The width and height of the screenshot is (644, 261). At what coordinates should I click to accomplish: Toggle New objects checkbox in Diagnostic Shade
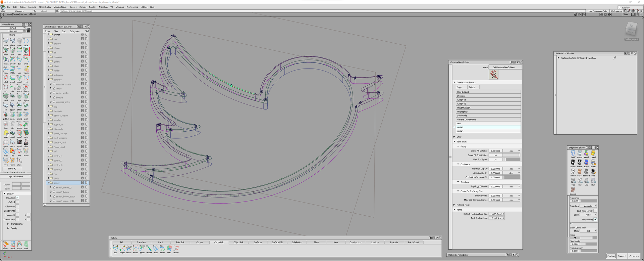pyautogui.click(x=595, y=219)
